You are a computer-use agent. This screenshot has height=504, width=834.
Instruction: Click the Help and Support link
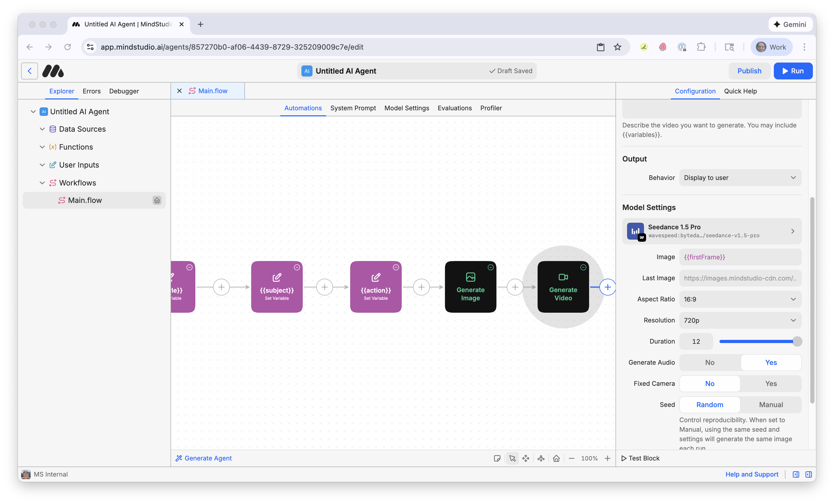tap(752, 474)
